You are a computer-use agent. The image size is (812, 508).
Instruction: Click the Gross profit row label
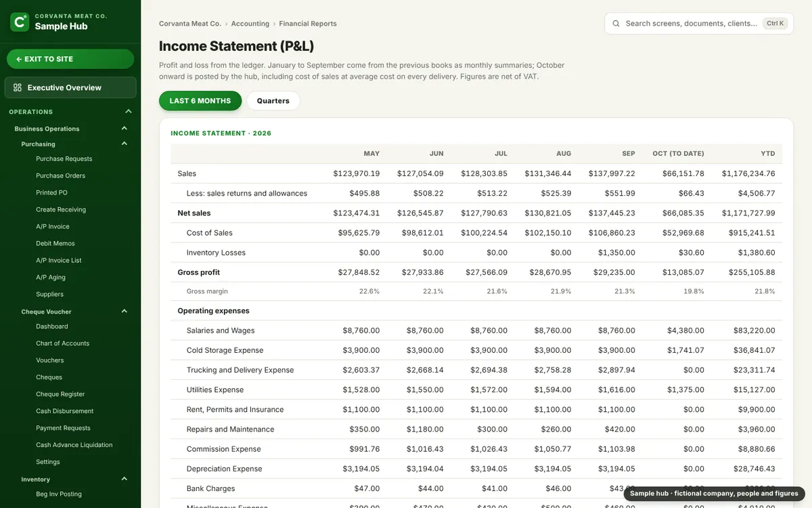coord(199,272)
